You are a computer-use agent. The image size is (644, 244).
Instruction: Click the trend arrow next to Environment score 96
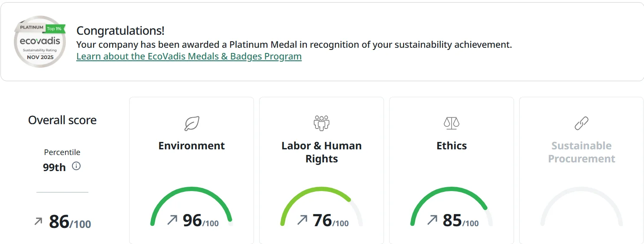coord(172,220)
